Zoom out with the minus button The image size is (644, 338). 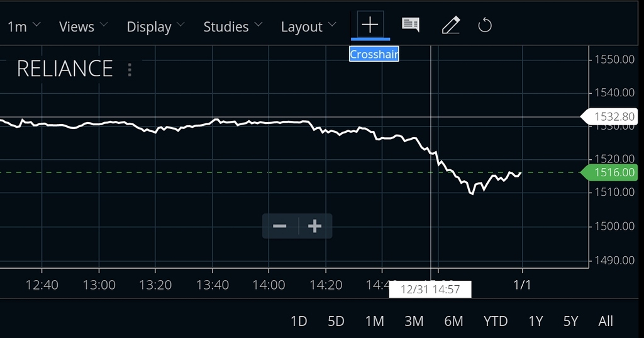coord(280,226)
